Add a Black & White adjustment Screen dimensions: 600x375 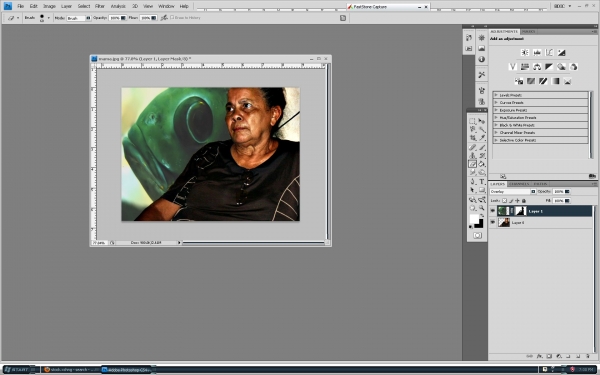tap(549, 67)
